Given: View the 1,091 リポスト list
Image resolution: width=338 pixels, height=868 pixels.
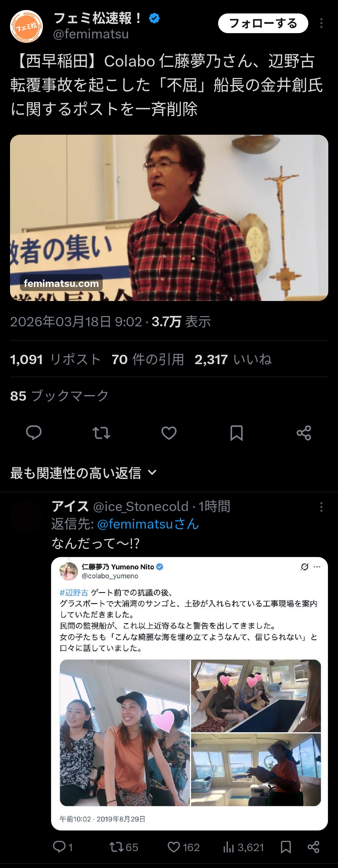Looking at the screenshot, I should click(55, 359).
